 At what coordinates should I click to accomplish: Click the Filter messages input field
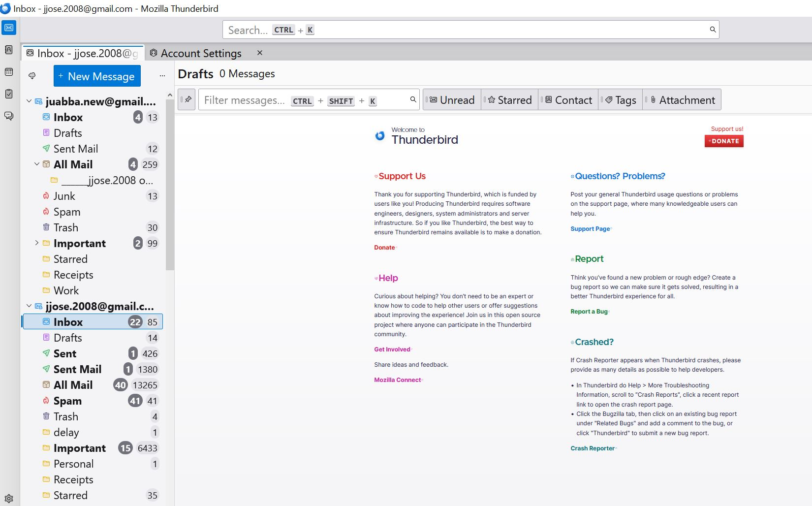coord(309,99)
